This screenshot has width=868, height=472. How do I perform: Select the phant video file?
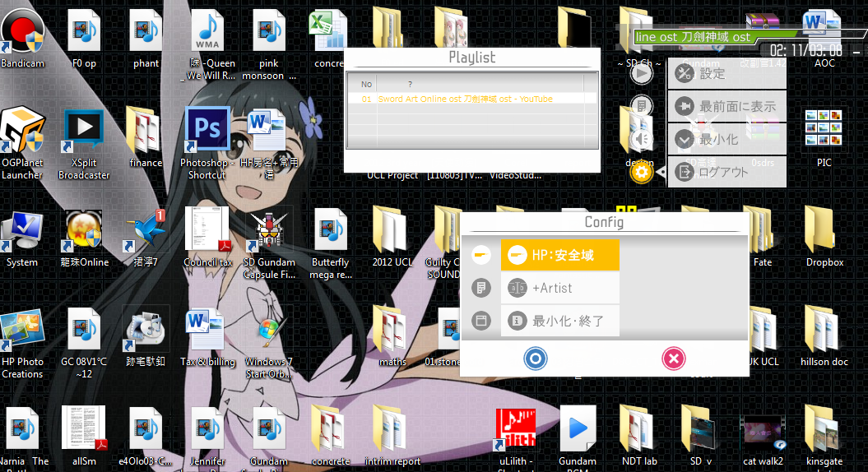[x=146, y=39]
